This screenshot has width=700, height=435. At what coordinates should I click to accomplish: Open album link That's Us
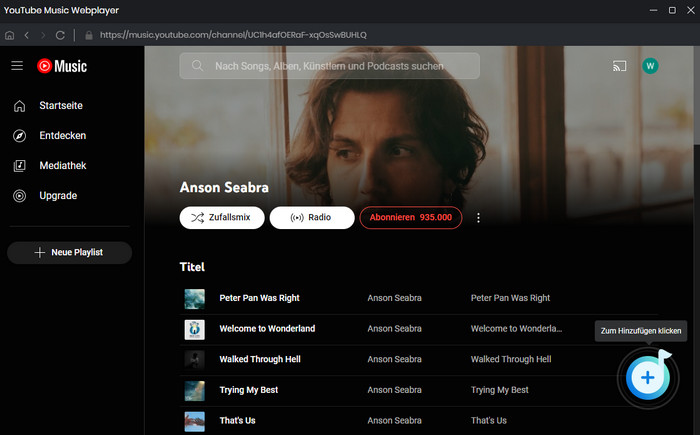488,420
